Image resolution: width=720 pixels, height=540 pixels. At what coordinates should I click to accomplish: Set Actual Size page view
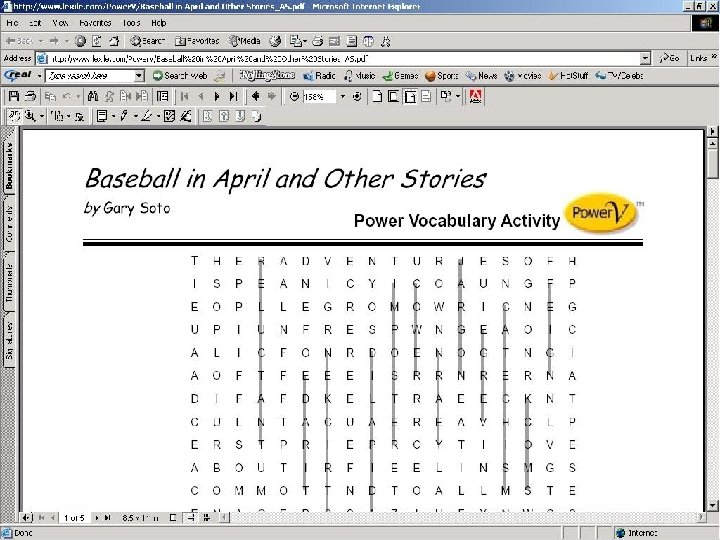pos(377,96)
